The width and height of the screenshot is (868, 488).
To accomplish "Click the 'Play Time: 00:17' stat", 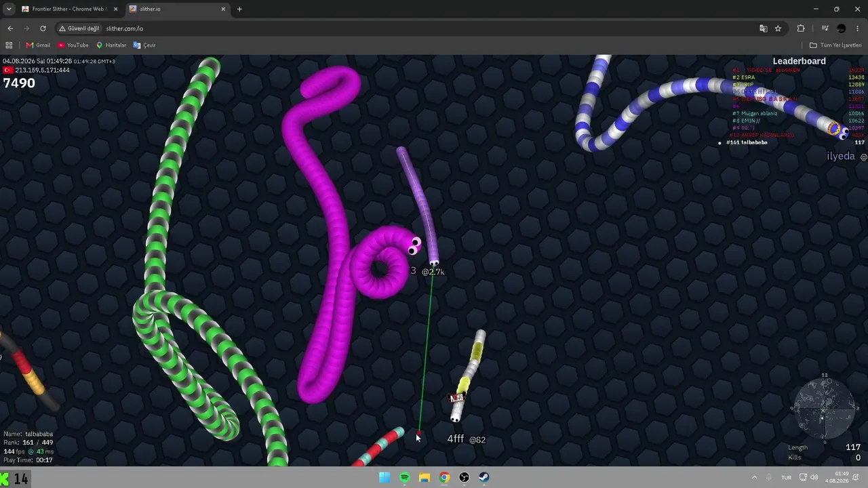I will pos(28,460).
